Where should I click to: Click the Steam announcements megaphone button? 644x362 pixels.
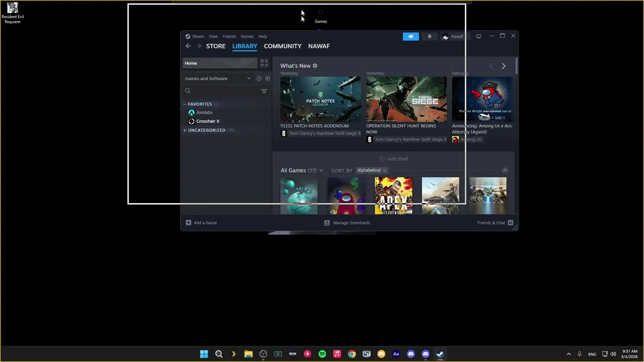411,36
